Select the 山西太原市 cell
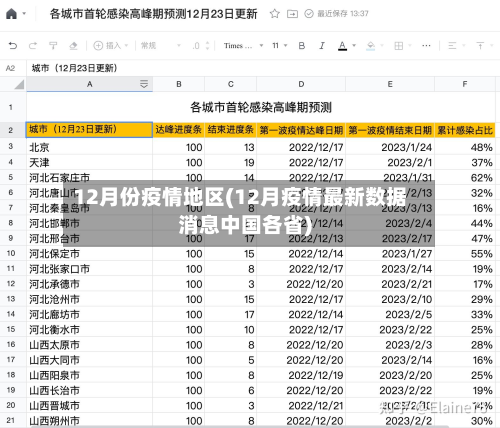 coord(89,345)
